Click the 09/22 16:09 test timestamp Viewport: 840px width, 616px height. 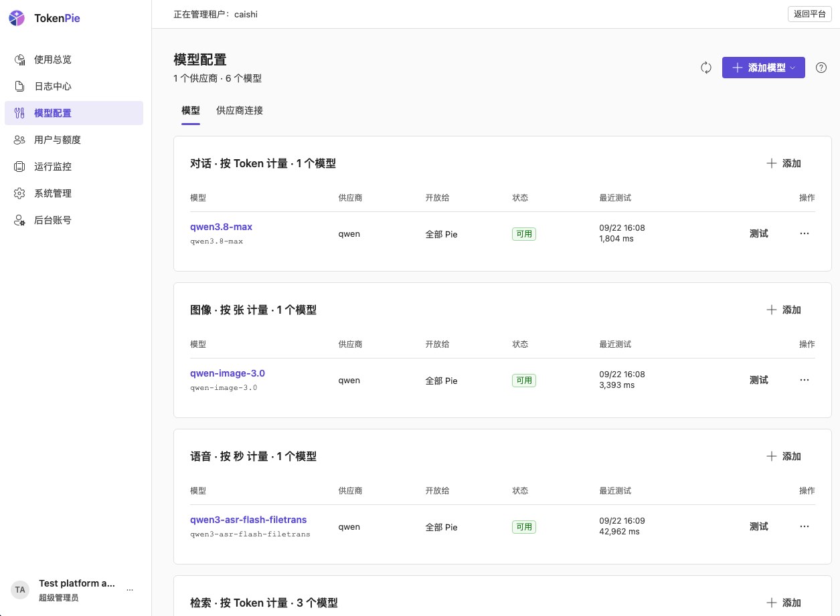(x=622, y=521)
